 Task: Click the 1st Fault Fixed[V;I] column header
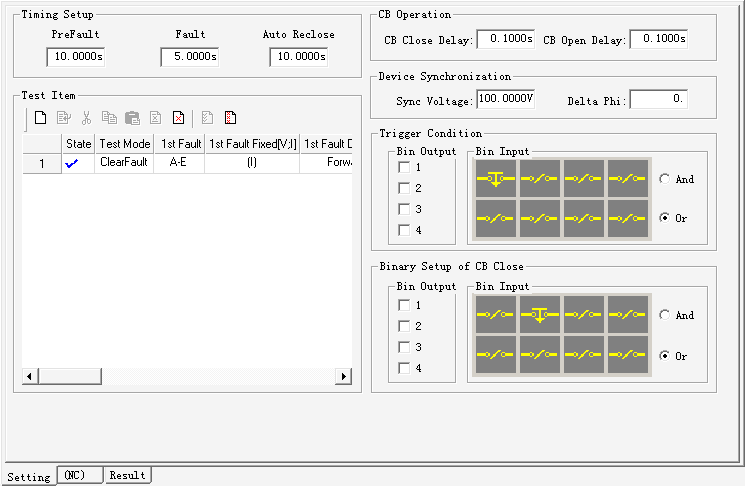click(252, 144)
